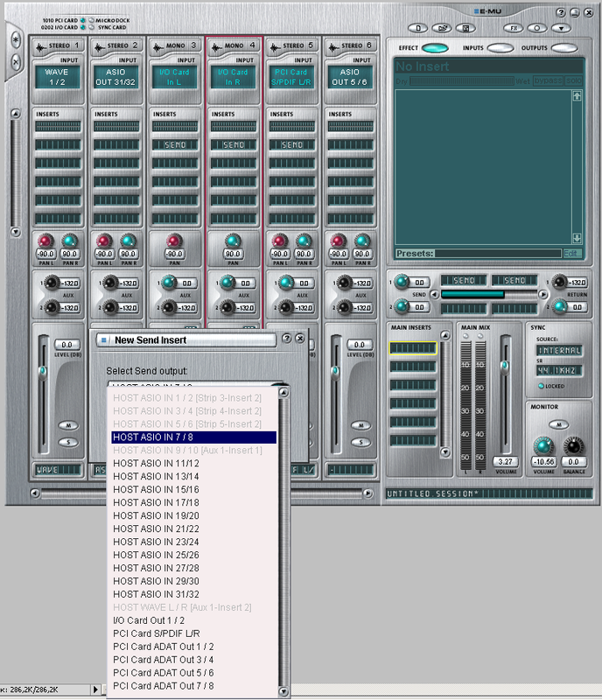Click the SEND insert on strip 3
Screen dimensions: 602x700
(175, 144)
